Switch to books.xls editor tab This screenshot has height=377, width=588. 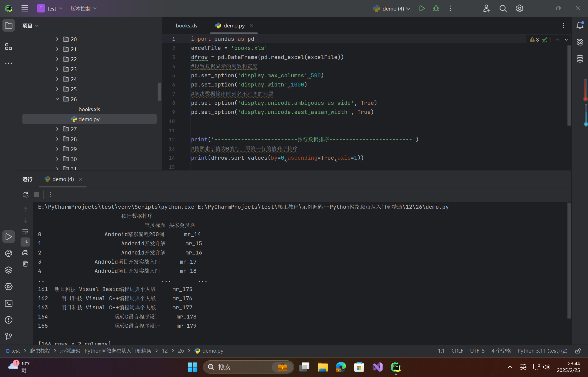tap(187, 26)
